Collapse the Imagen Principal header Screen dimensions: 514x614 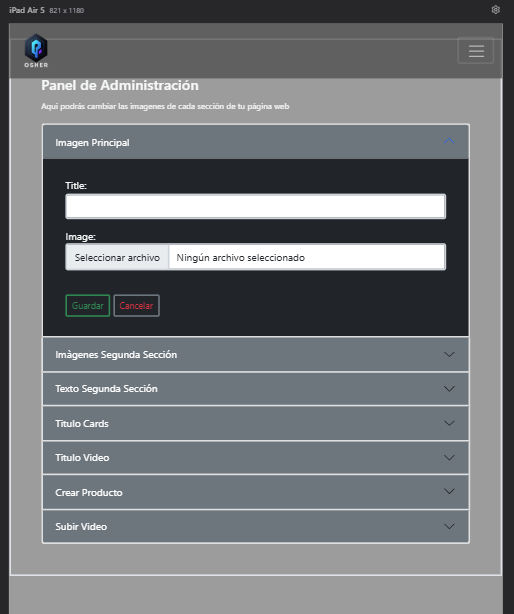tap(256, 142)
